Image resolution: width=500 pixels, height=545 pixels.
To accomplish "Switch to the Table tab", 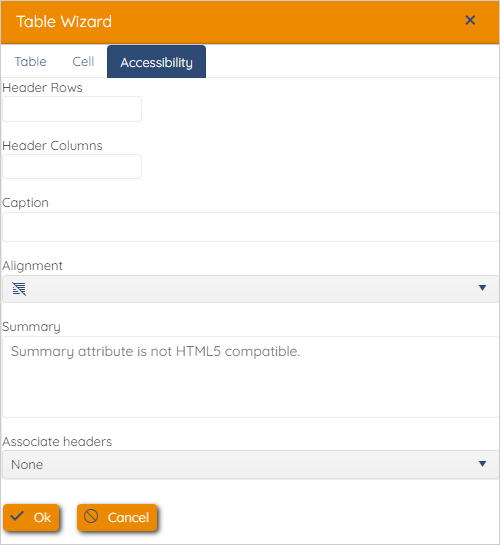I will [31, 62].
